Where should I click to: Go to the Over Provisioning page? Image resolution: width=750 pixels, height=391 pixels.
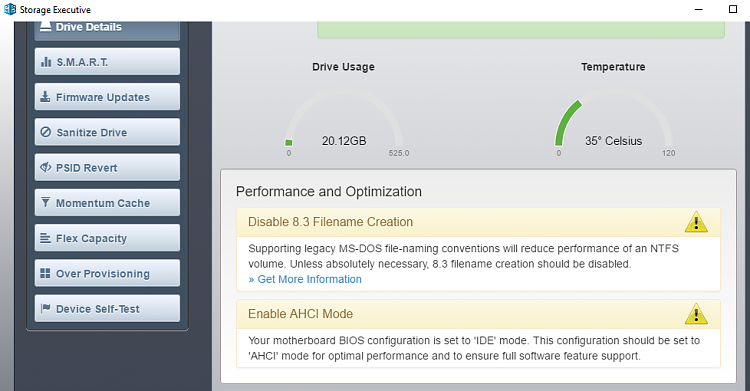pyautogui.click(x=107, y=273)
